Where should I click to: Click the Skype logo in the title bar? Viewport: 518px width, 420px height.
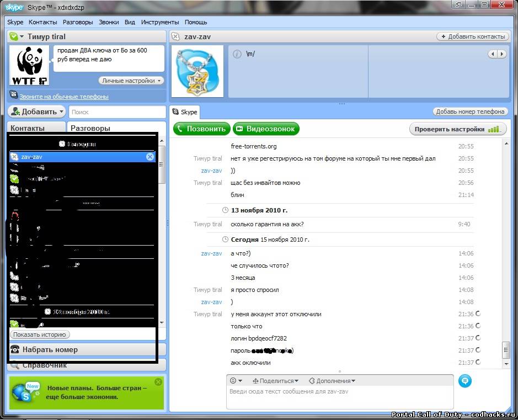tap(14, 7)
